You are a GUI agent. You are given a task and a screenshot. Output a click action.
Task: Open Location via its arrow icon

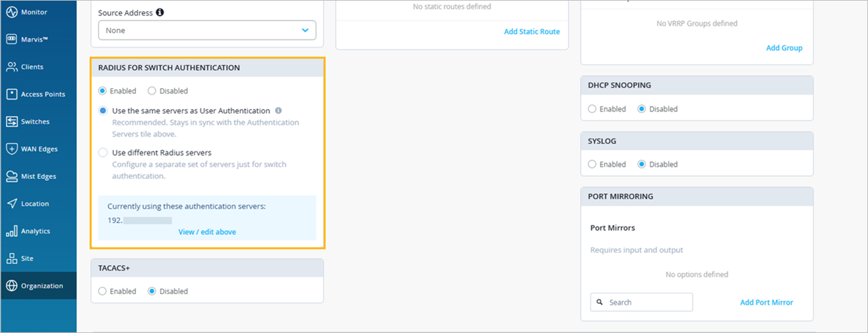(11, 204)
